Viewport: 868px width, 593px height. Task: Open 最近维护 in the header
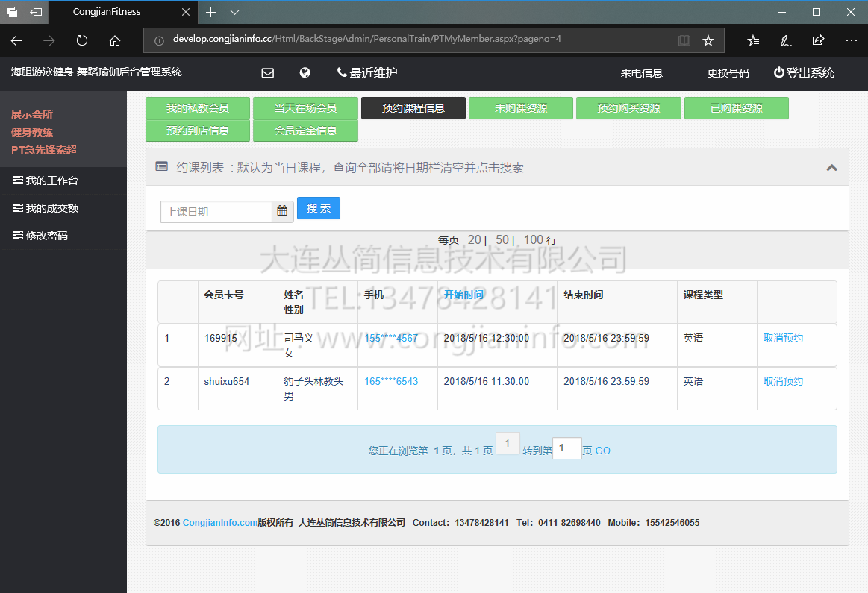click(367, 72)
